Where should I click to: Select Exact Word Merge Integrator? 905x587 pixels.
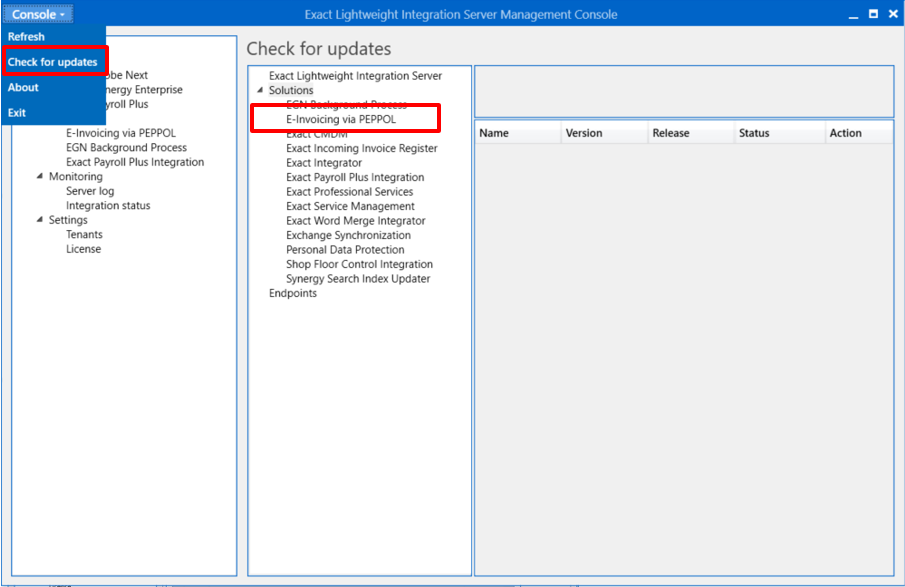[x=356, y=220]
